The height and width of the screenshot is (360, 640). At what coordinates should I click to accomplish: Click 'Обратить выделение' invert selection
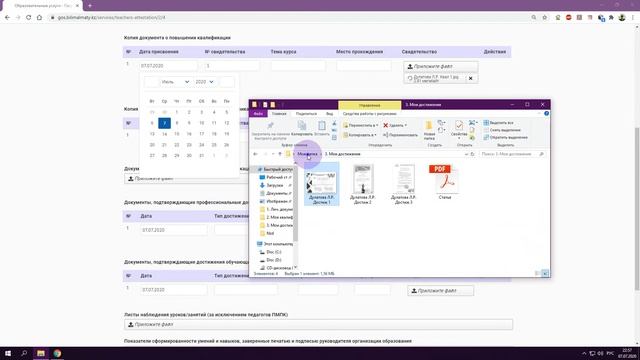click(505, 138)
